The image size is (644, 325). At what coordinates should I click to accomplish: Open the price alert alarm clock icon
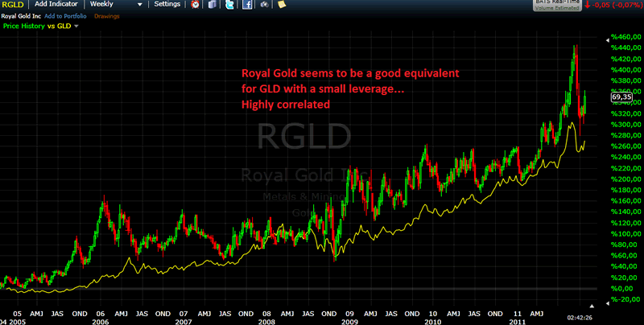tap(196, 5)
